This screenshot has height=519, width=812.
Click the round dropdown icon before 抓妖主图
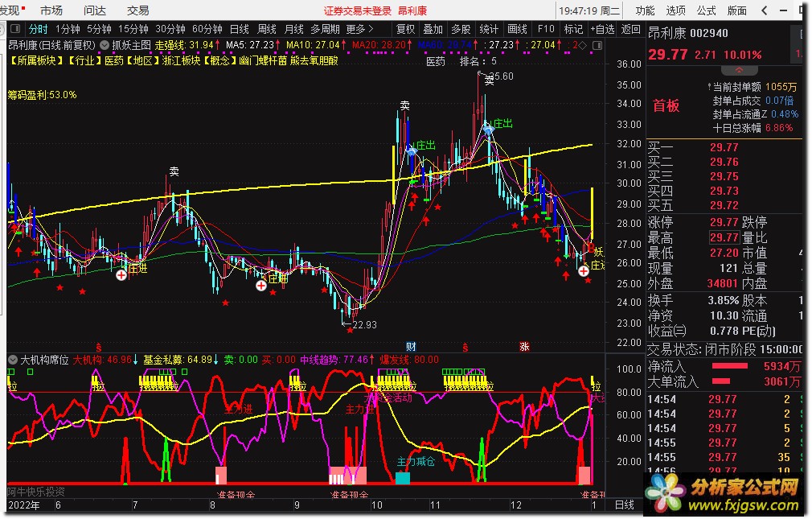click(x=104, y=45)
